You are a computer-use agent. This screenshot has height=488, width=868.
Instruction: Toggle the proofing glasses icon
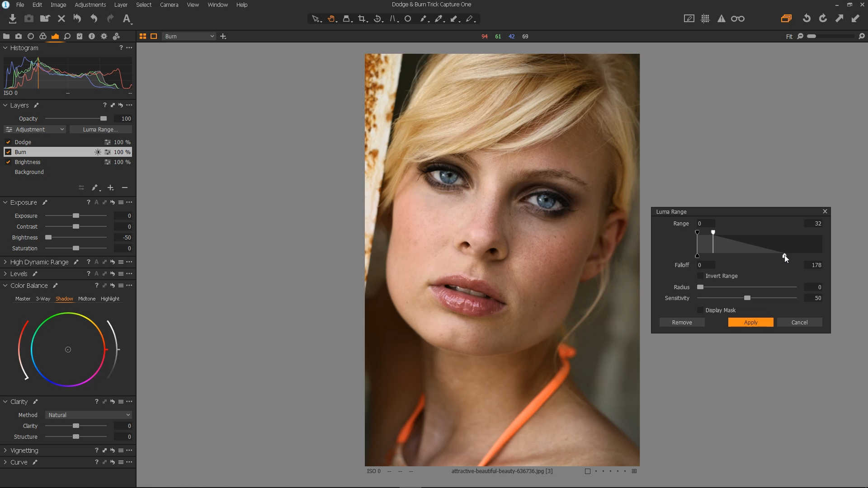[x=738, y=19]
